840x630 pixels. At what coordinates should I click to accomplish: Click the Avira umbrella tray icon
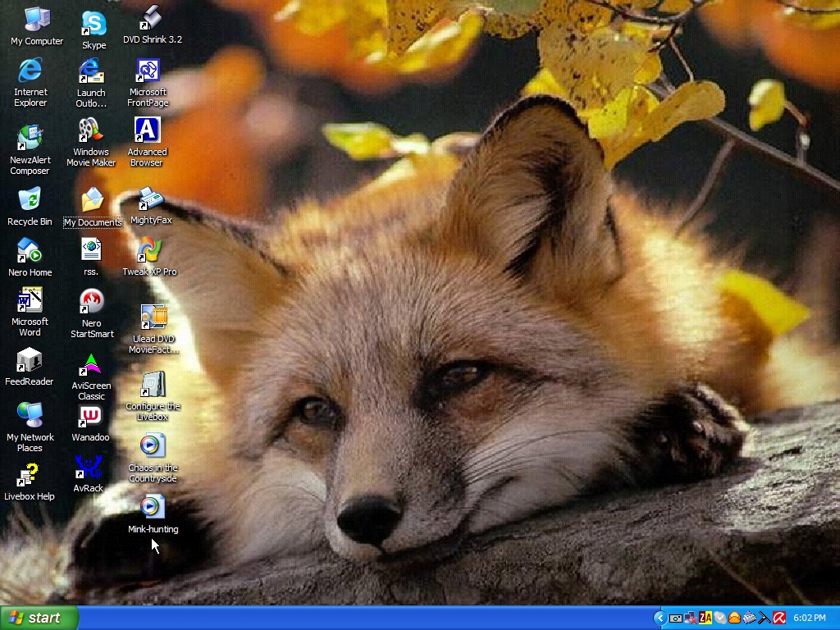[778, 618]
